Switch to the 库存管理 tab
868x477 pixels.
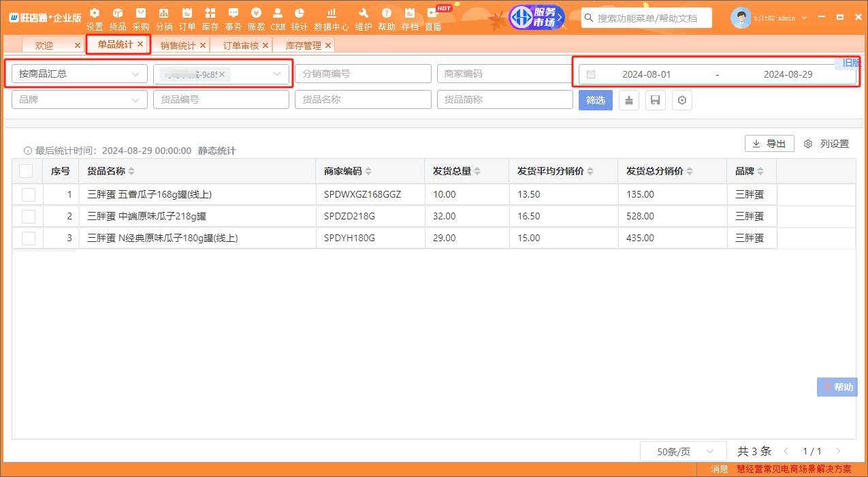[303, 46]
